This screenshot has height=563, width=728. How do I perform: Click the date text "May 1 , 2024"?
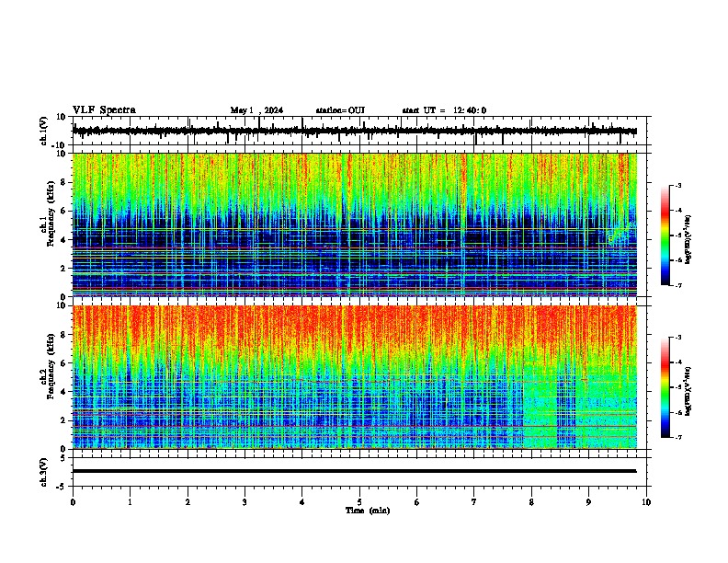(256, 110)
